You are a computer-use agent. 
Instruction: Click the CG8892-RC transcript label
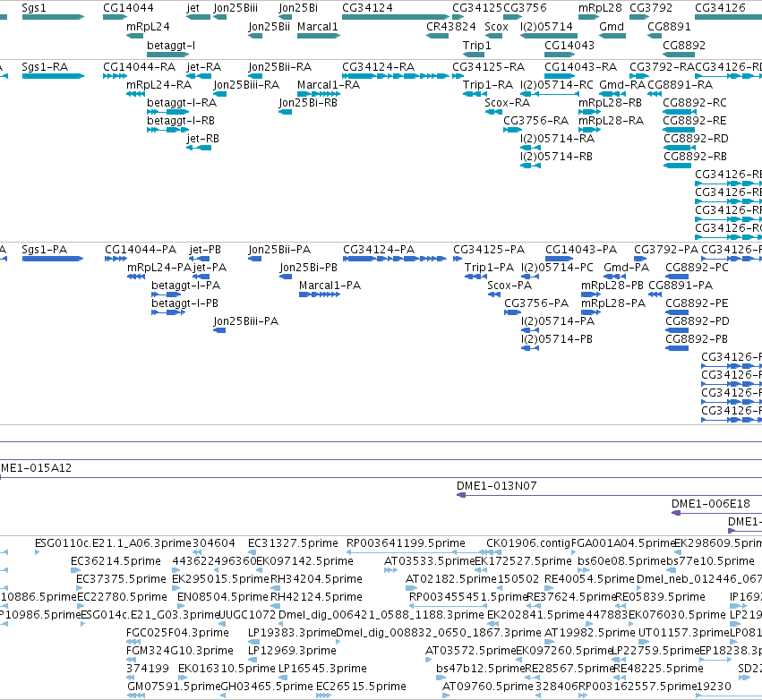695,103
